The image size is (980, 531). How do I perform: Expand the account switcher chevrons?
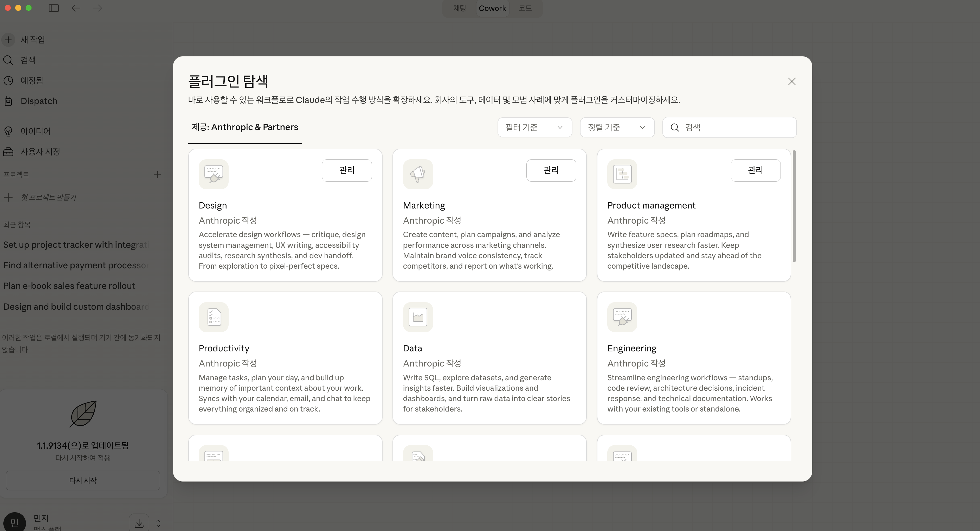click(158, 523)
